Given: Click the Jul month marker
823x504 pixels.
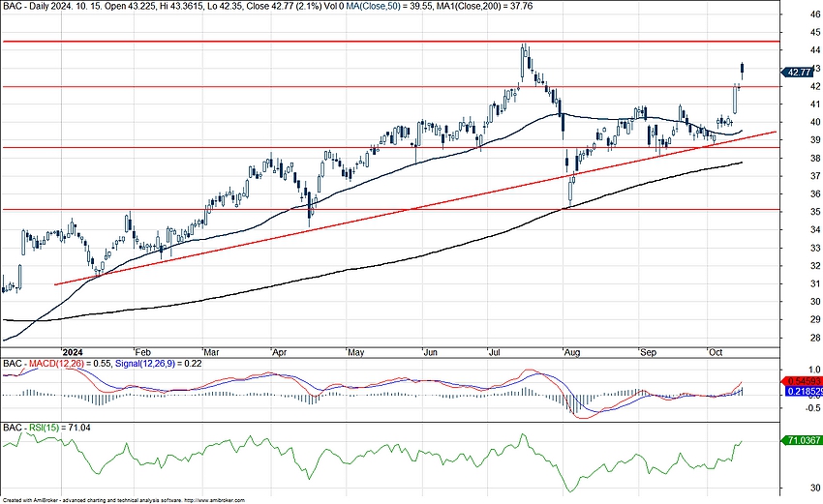Looking at the screenshot, I should (x=494, y=352).
